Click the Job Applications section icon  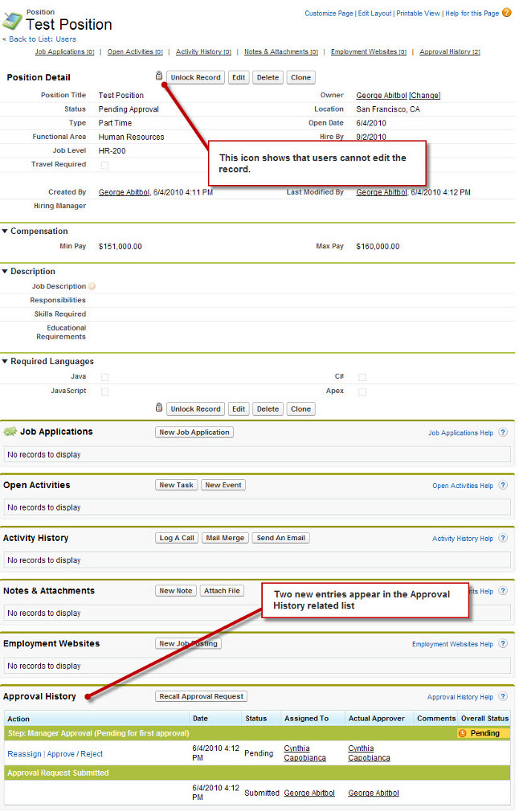(10, 432)
